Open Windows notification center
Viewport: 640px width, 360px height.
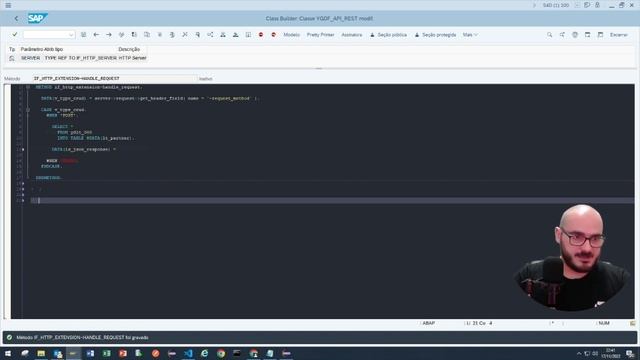tap(631, 353)
